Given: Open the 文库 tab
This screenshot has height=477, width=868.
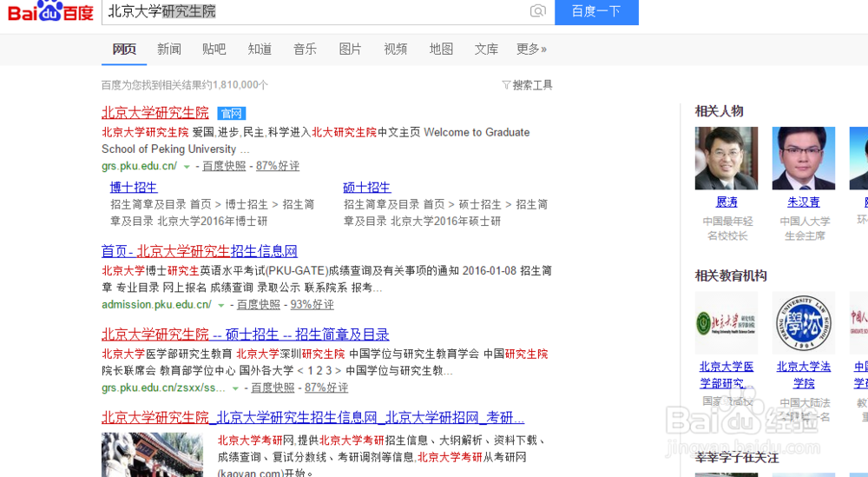Looking at the screenshot, I should point(486,50).
